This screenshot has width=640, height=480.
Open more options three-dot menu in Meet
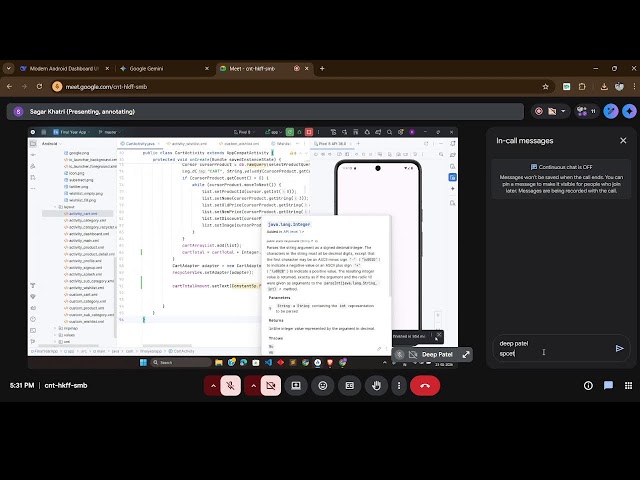point(399,385)
